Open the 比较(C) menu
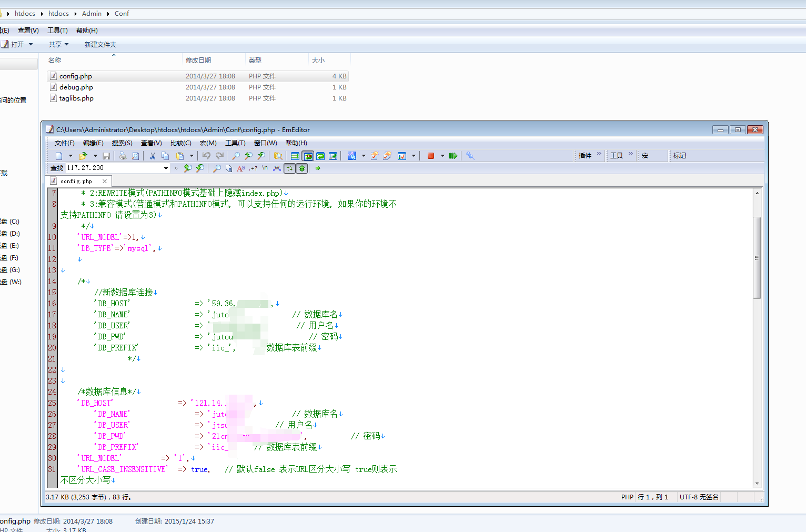The height and width of the screenshot is (532, 806). 180,143
